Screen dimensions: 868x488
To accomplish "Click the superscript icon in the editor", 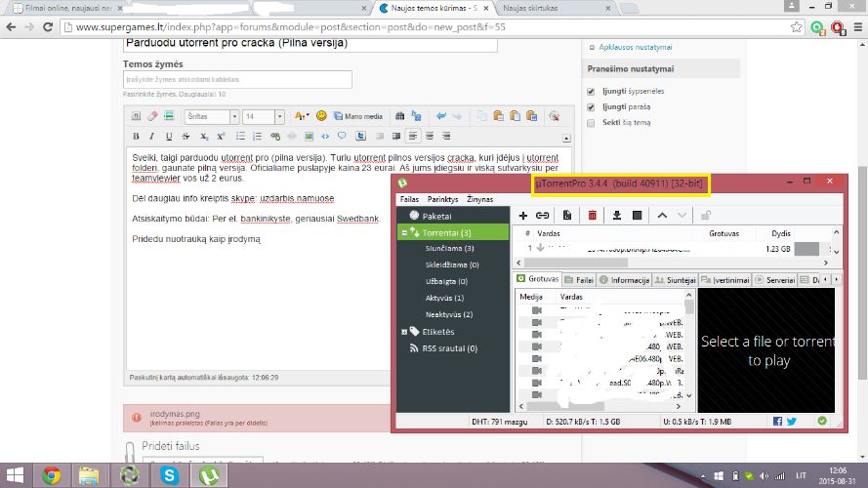I will (x=221, y=136).
